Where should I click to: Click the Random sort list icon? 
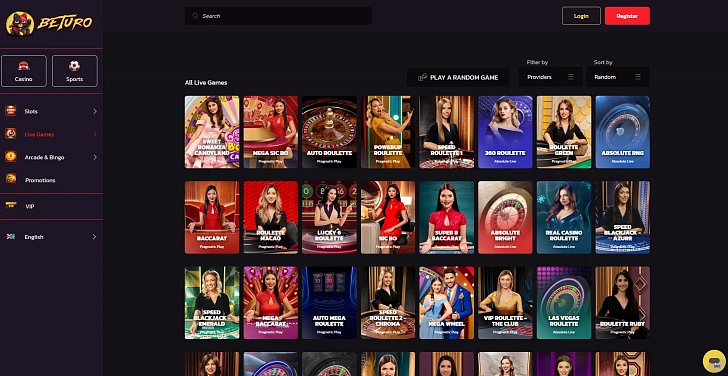coord(638,77)
